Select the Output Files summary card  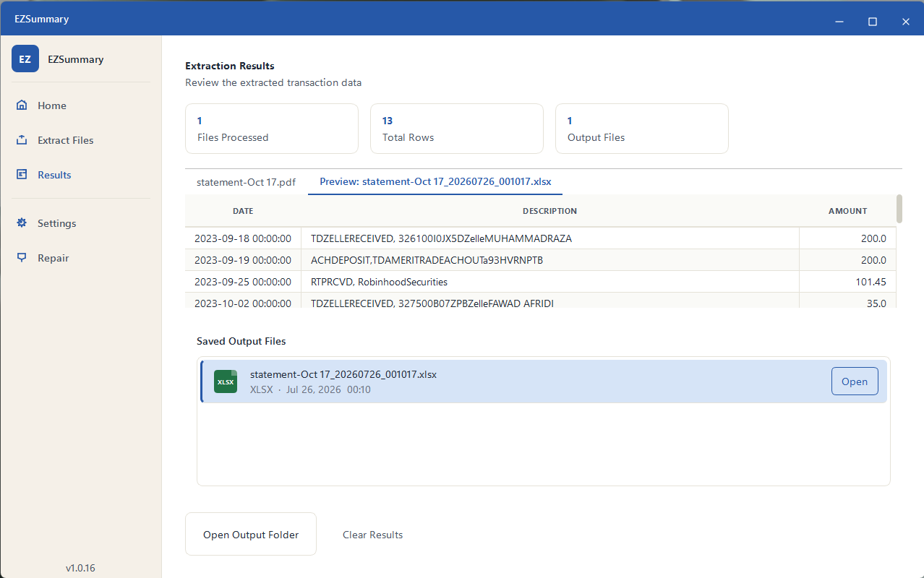(642, 129)
